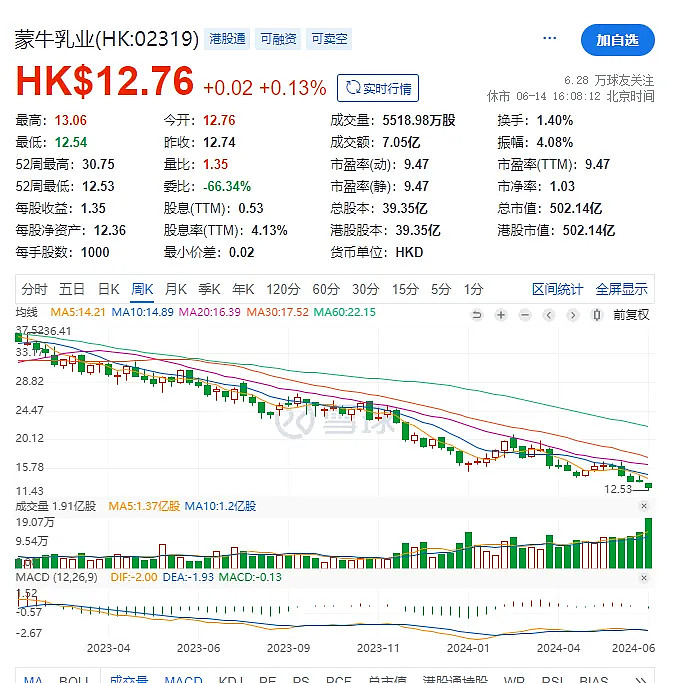Select the RSI indicator at the bottom

(x=553, y=680)
